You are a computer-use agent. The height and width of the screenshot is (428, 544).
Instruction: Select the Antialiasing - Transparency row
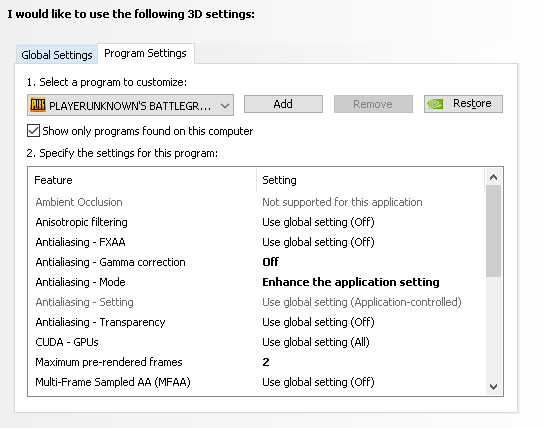pos(256,322)
